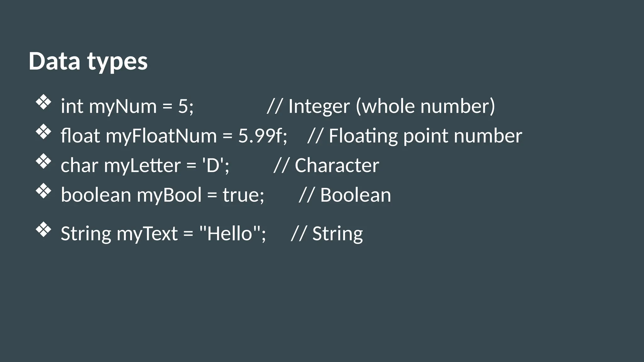Click the diamond bullet before int myNum

click(43, 102)
